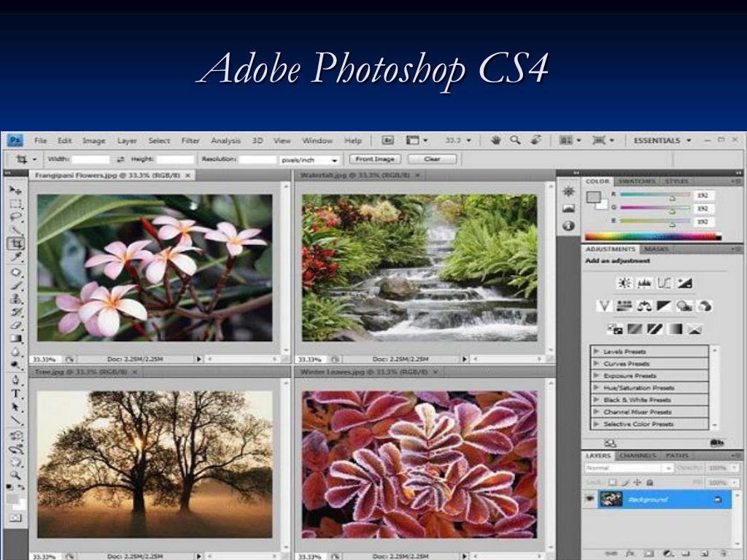The width and height of the screenshot is (747, 560).
Task: Add an Exposure adjustment
Action: tap(684, 284)
